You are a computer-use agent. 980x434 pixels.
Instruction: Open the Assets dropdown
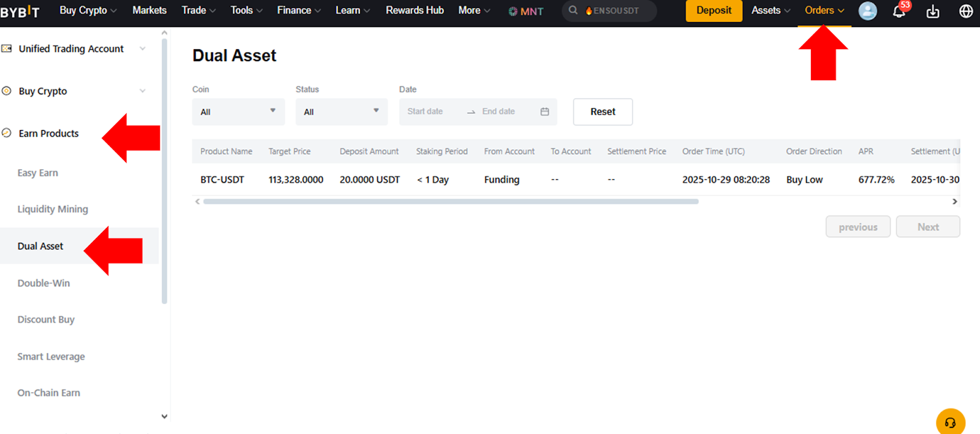(x=771, y=10)
